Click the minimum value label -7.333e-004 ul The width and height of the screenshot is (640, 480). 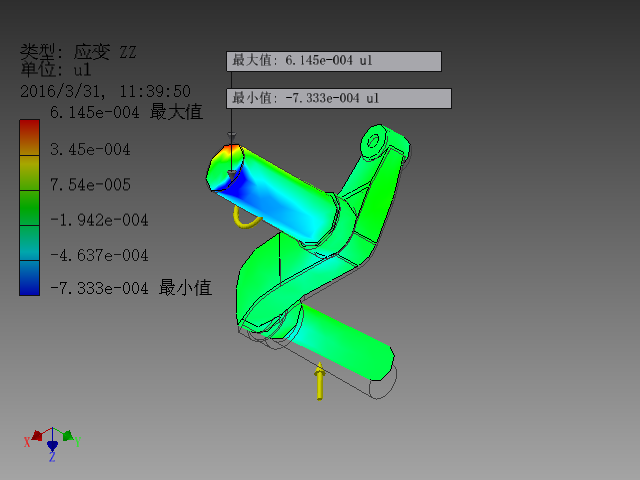[x=339, y=98]
